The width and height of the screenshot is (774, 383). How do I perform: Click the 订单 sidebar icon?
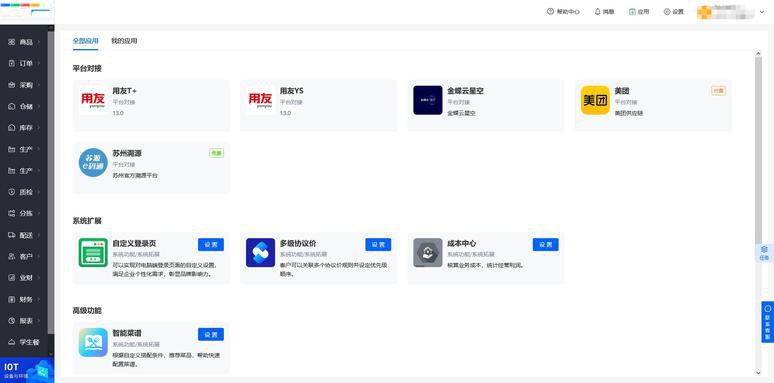click(12, 63)
